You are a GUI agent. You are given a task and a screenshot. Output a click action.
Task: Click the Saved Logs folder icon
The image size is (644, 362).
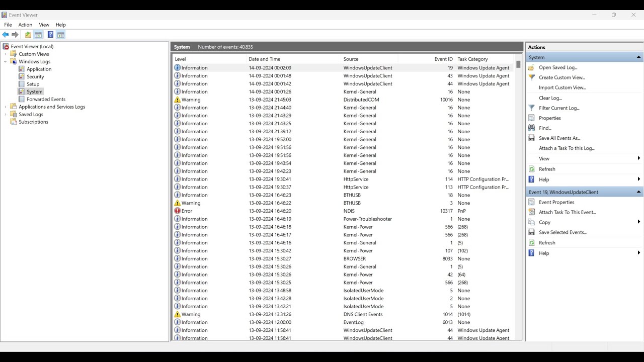pyautogui.click(x=14, y=114)
